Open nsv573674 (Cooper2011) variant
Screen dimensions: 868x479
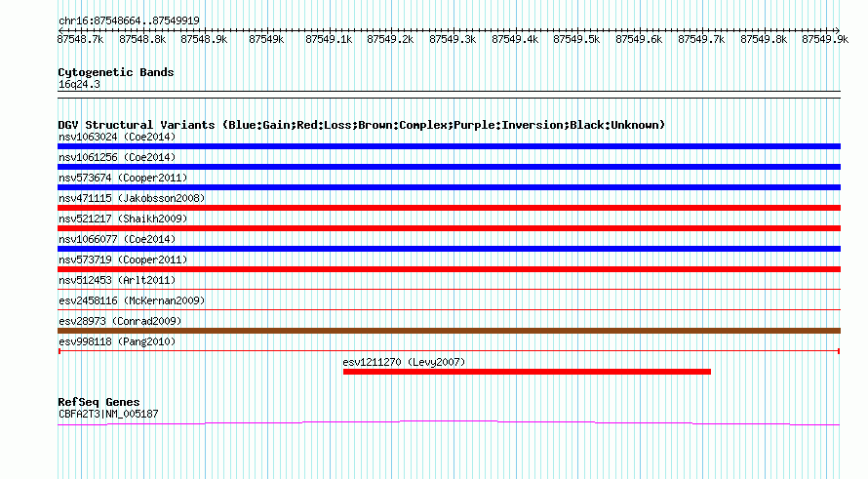coord(123,178)
